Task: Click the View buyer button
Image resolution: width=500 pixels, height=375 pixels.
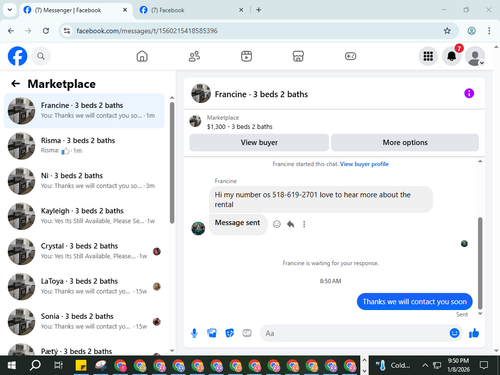Action: pos(259,142)
